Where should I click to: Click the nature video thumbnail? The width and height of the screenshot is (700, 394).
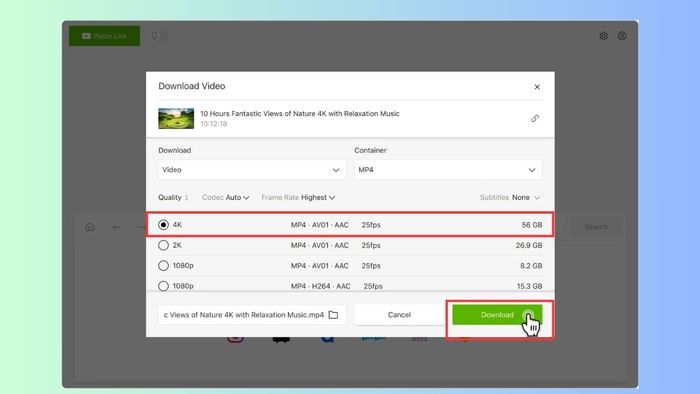176,118
